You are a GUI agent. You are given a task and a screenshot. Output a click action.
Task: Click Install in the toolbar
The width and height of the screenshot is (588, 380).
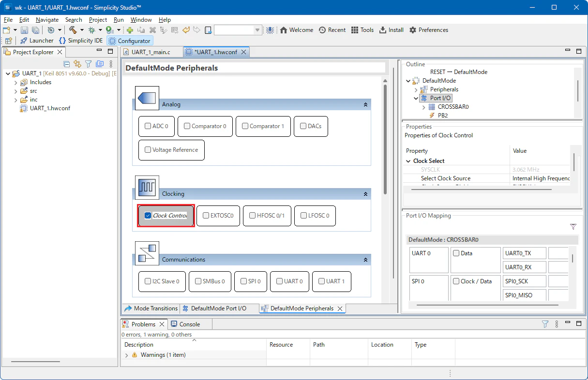(x=391, y=30)
